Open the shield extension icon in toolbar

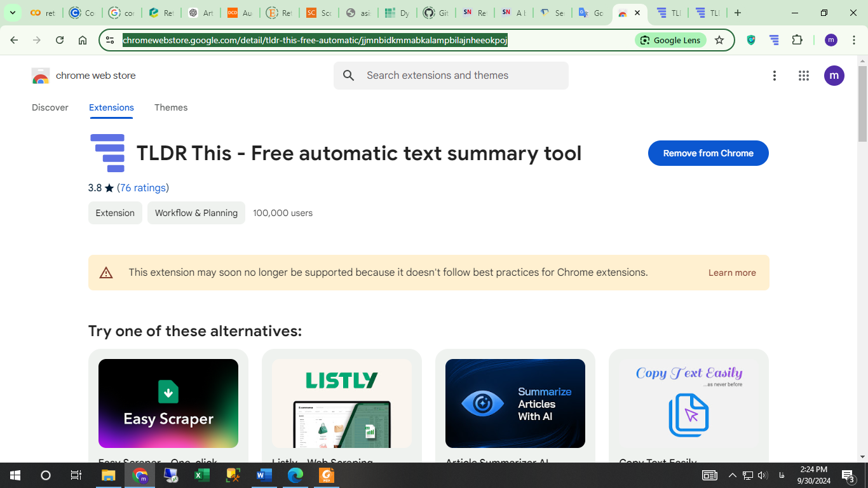click(751, 40)
